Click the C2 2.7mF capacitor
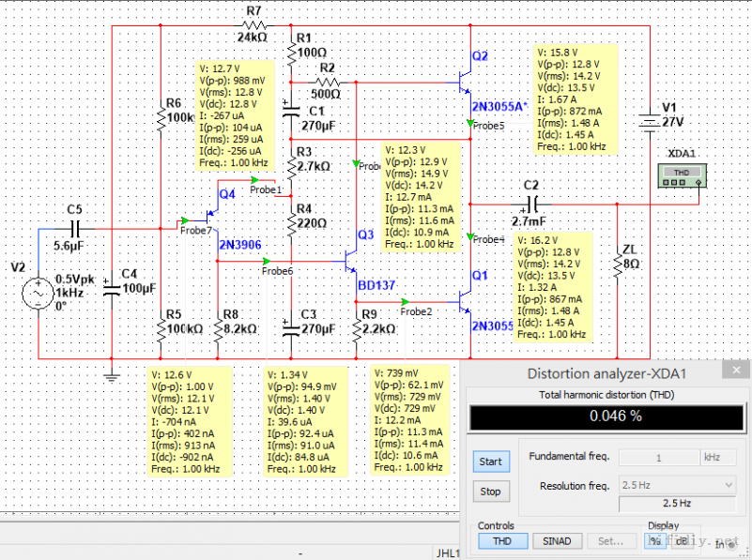Screen dimensions: 752x560 click(530, 202)
